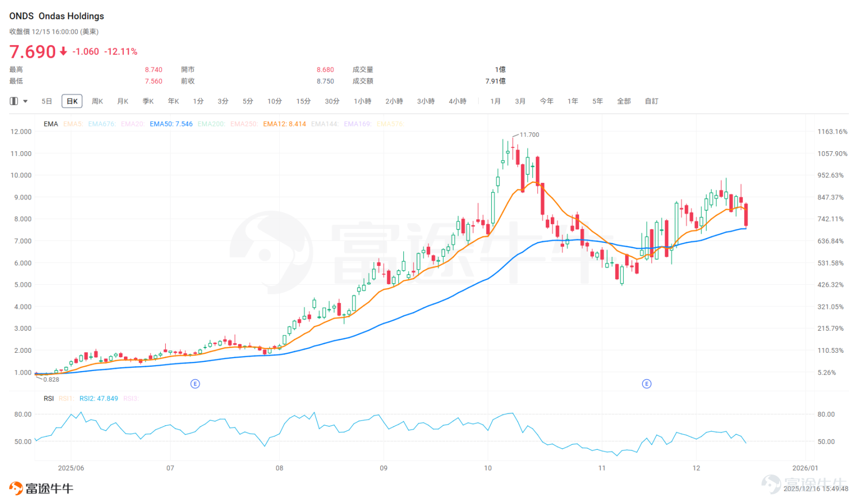The height and width of the screenshot is (504, 858).
Task: Set the range to 3月
Action: click(520, 101)
